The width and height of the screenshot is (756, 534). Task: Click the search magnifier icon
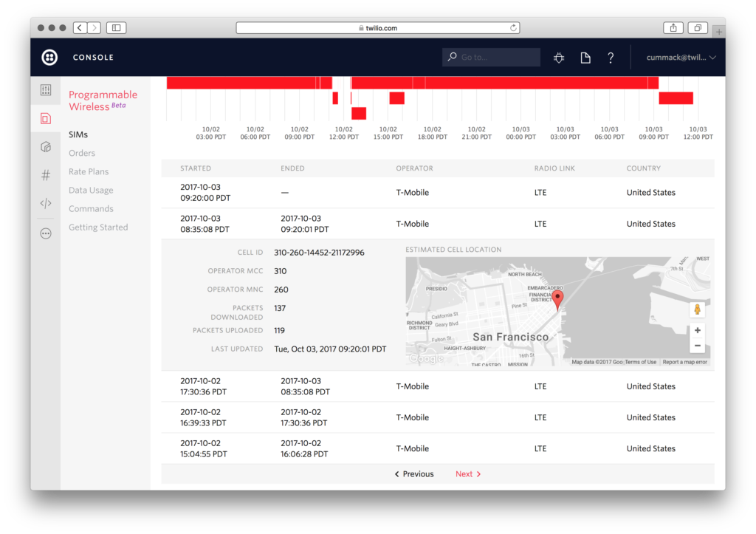(x=452, y=57)
